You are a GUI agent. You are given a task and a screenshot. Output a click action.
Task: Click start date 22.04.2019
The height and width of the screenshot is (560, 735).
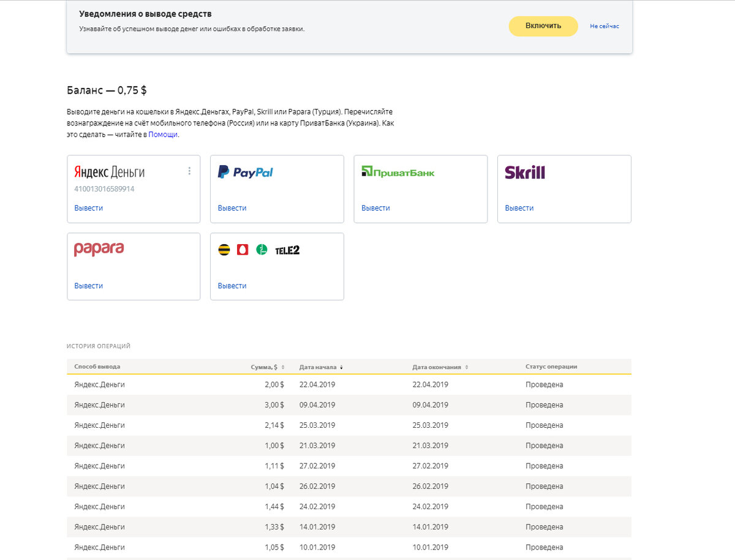[x=317, y=384]
